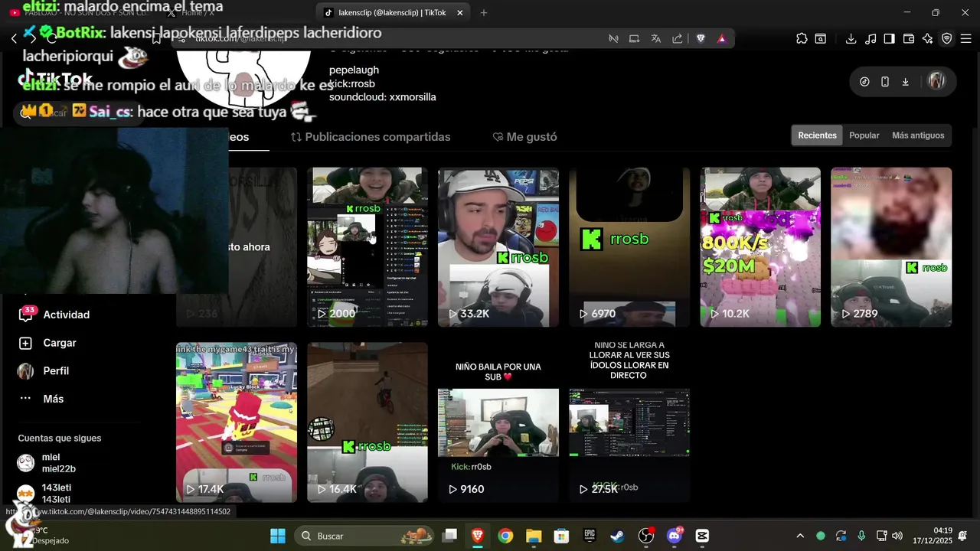Screen dimensions: 980x551
Task: Click the Brave VPN shield icon
Action: (x=947, y=38)
